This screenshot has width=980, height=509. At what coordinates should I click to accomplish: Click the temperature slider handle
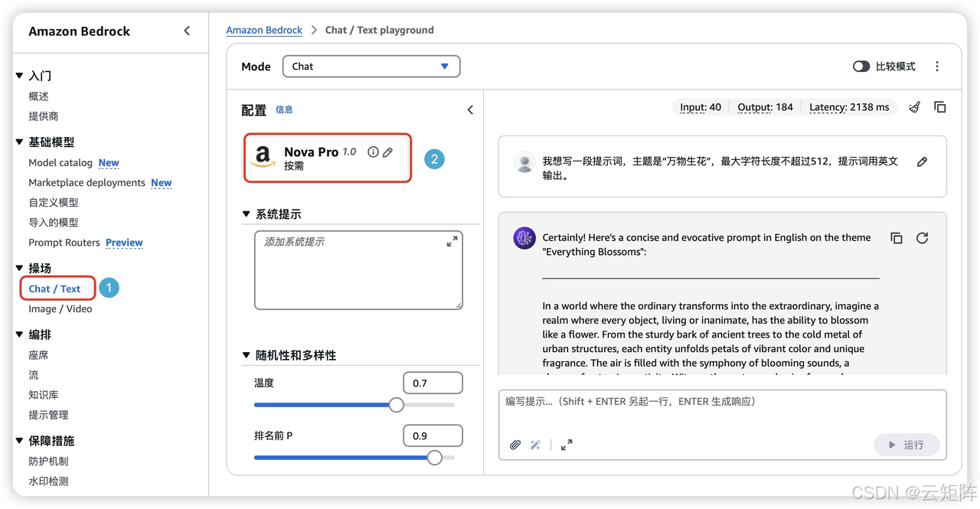[x=396, y=405]
